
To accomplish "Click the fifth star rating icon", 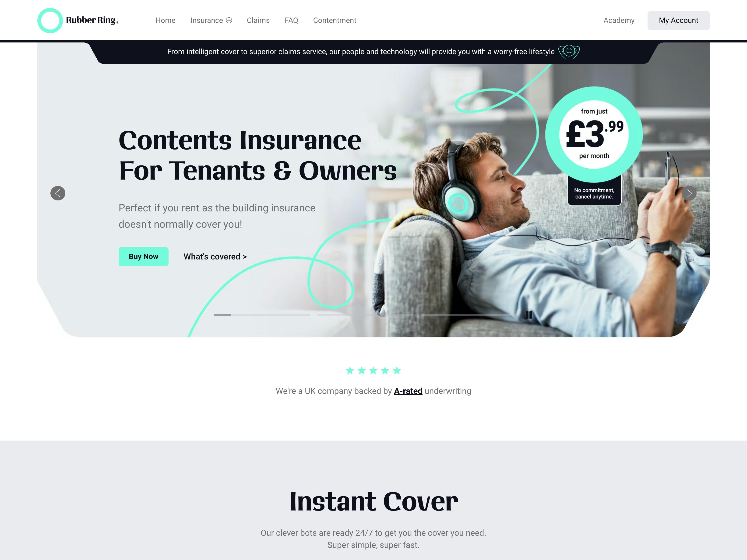I will click(397, 371).
